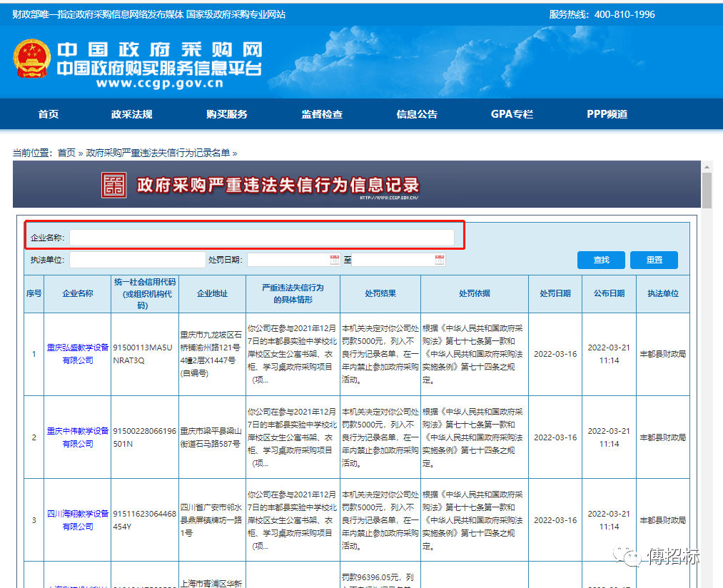The height and width of the screenshot is (588, 723).
Task: Open the start date calendar picker
Action: pyautogui.click(x=335, y=260)
